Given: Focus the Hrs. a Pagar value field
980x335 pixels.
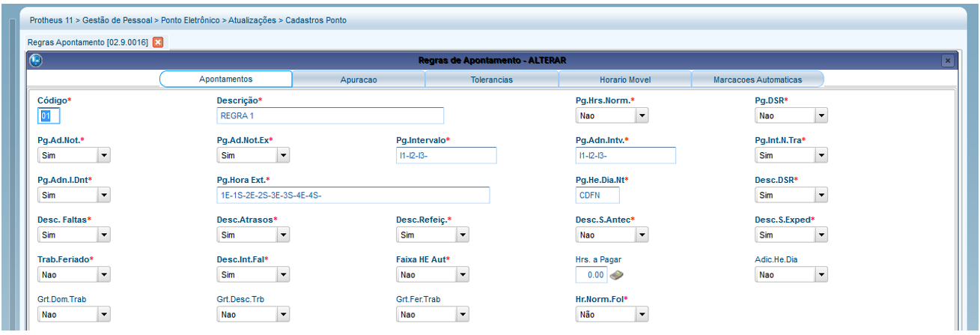Looking at the screenshot, I should click(x=591, y=275).
